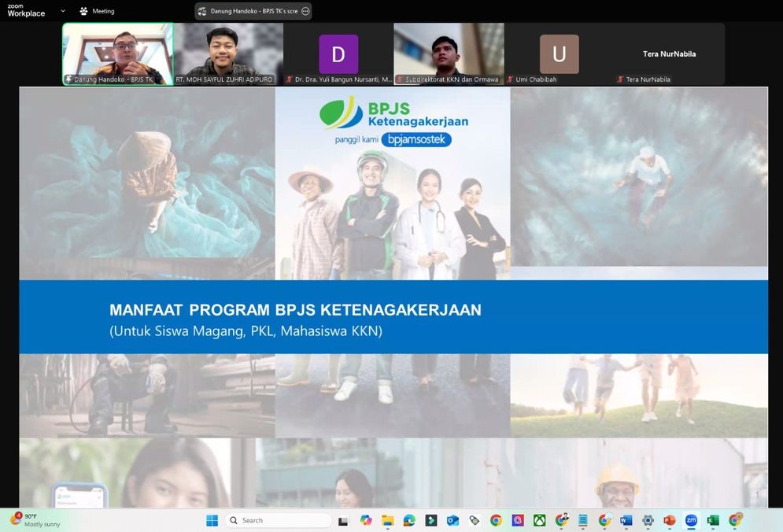The height and width of the screenshot is (532, 783).
Task: Open the Xbox app from the taskbar
Action: coord(539,520)
